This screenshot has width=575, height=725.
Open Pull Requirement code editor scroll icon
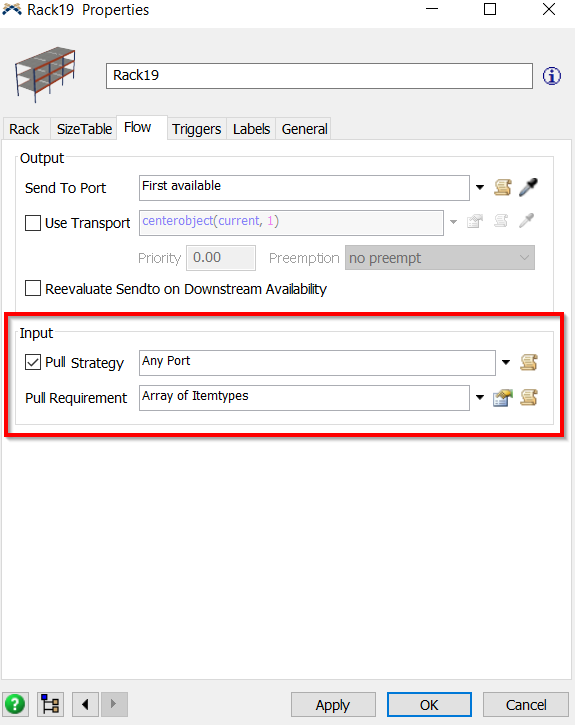pyautogui.click(x=528, y=398)
